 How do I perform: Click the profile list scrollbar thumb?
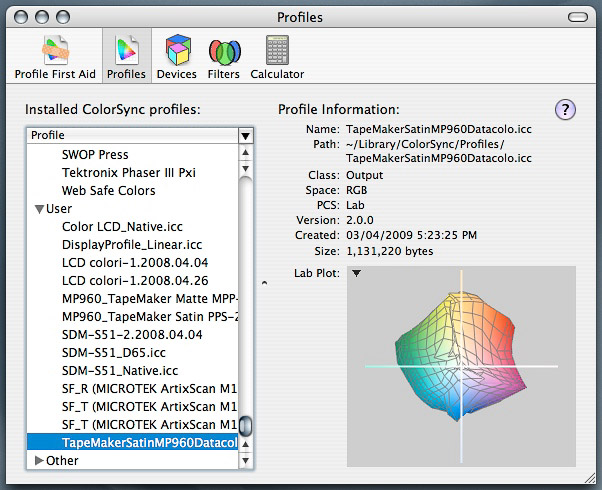[245, 427]
